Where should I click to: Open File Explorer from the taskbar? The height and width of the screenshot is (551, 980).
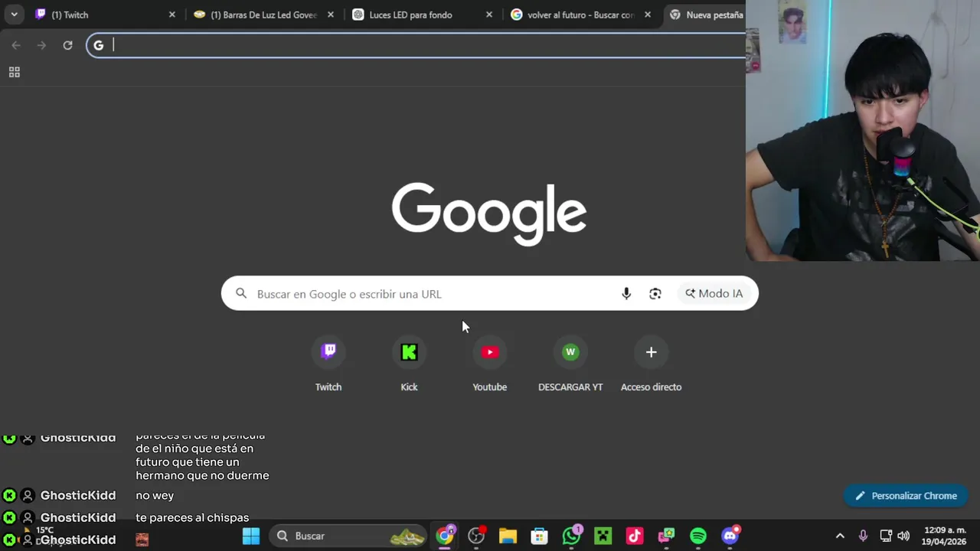pos(508,536)
